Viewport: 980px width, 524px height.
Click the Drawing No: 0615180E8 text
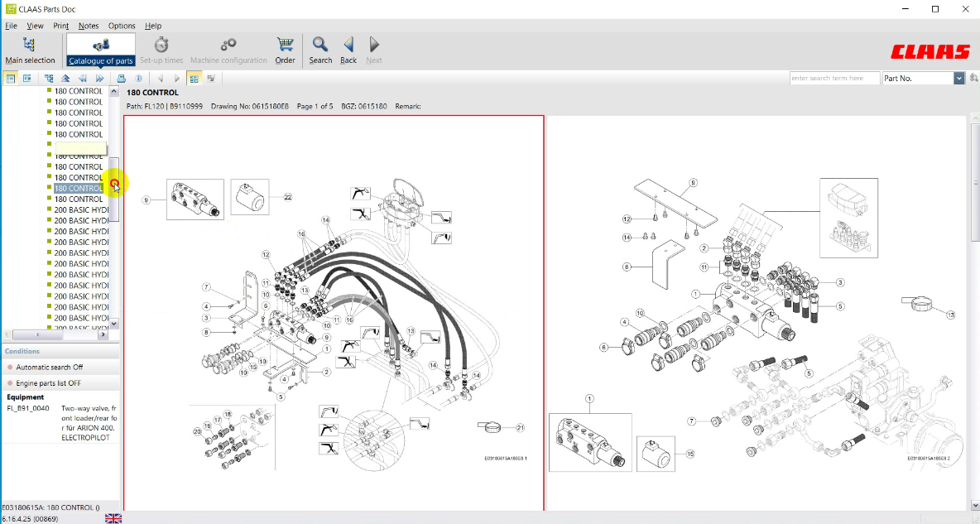coord(250,106)
